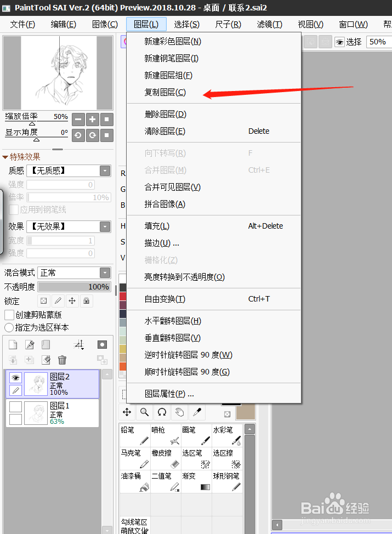Select the hand pan tool
This screenshot has height=534, width=392.
click(x=179, y=412)
